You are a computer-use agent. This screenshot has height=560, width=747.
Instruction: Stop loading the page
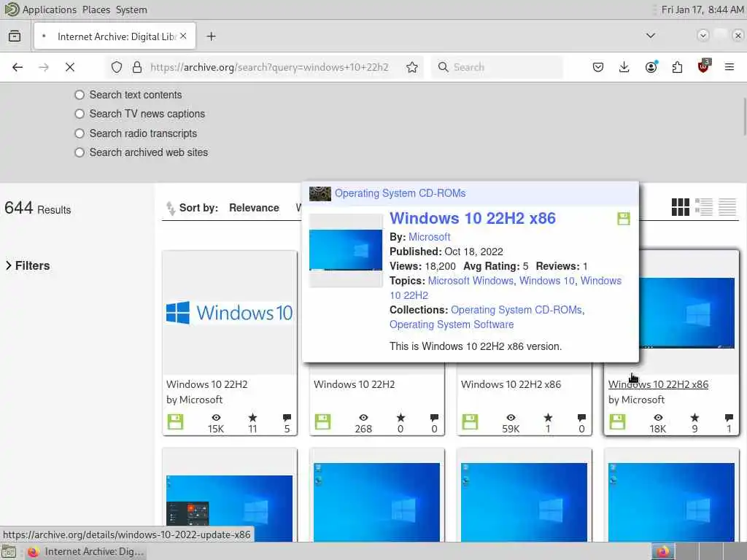[70, 67]
